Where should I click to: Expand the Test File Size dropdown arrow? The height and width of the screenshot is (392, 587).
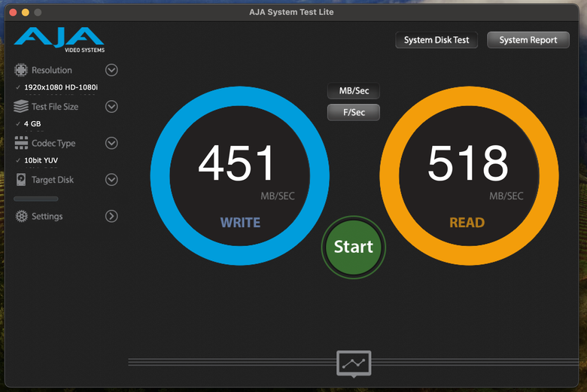tap(111, 107)
